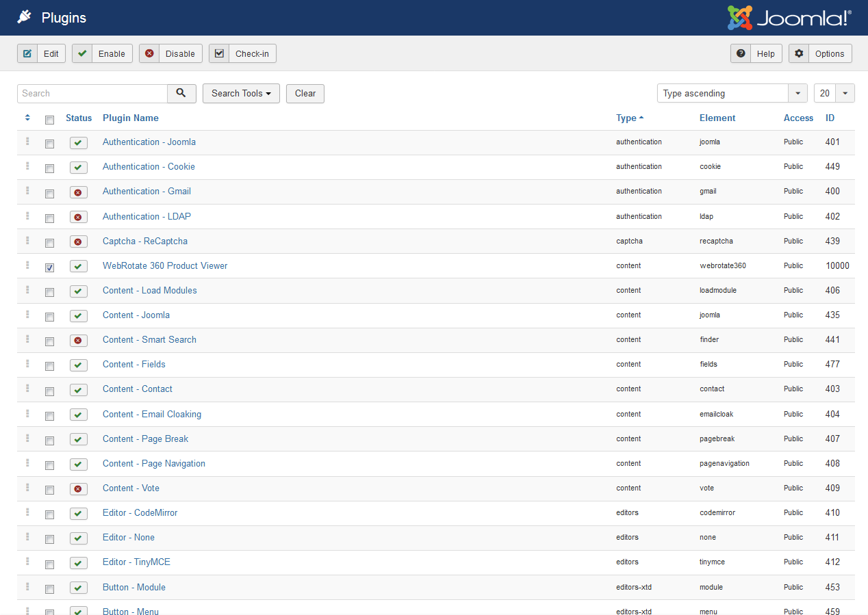Screen dimensions: 868x615
Task: Toggle status icon for Content - Page Break
Action: click(79, 439)
